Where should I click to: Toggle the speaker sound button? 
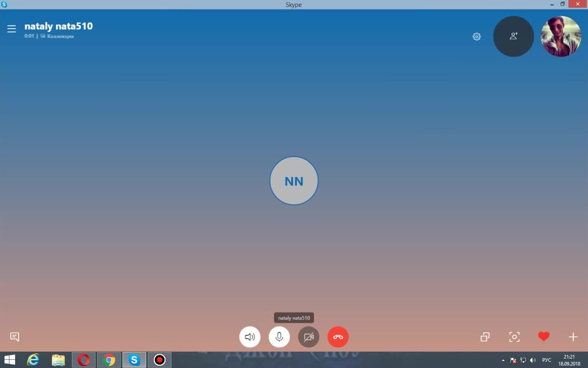[250, 337]
